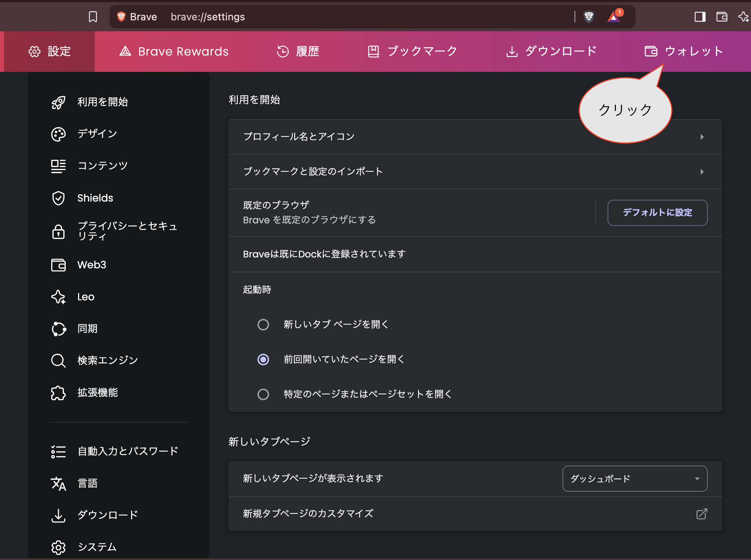Click プライバシーとセキュリティ label in sidebar
Image resolution: width=751 pixels, height=560 pixels.
coord(127,231)
